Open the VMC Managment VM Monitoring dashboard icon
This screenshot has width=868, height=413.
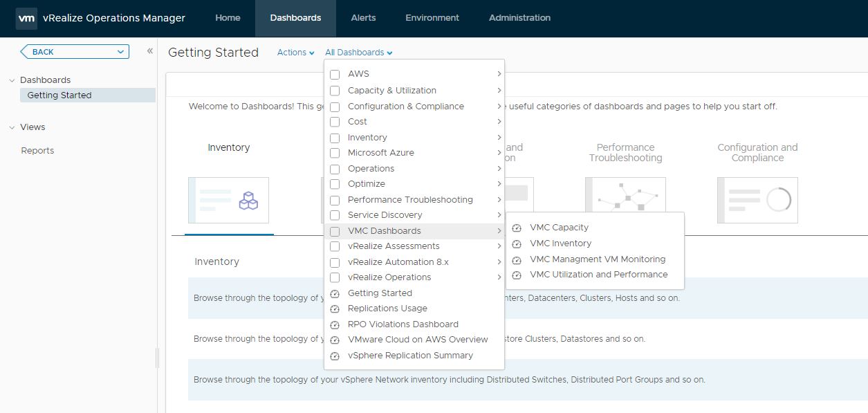point(517,259)
